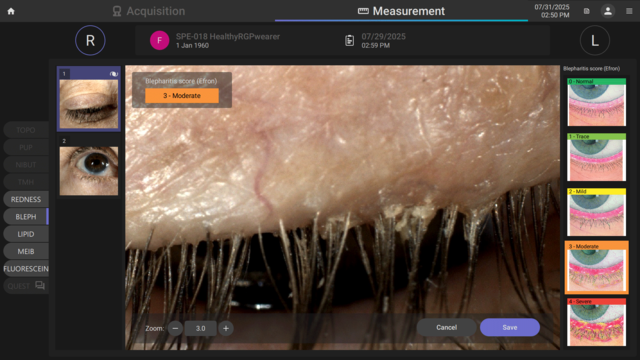
Task: Open the TOPO exam tab
Action: [x=26, y=130]
